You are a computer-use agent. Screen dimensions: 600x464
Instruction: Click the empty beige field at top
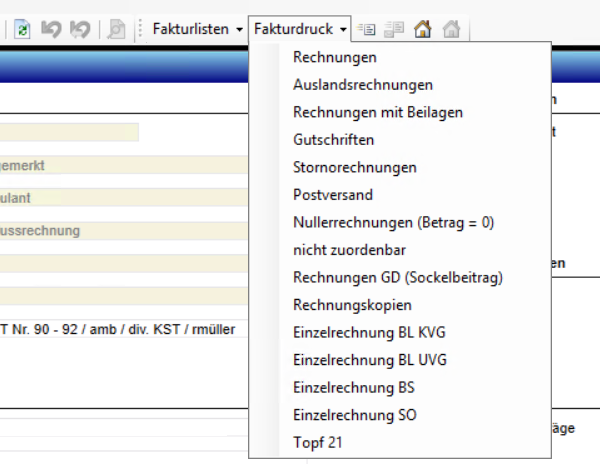pos(69,132)
